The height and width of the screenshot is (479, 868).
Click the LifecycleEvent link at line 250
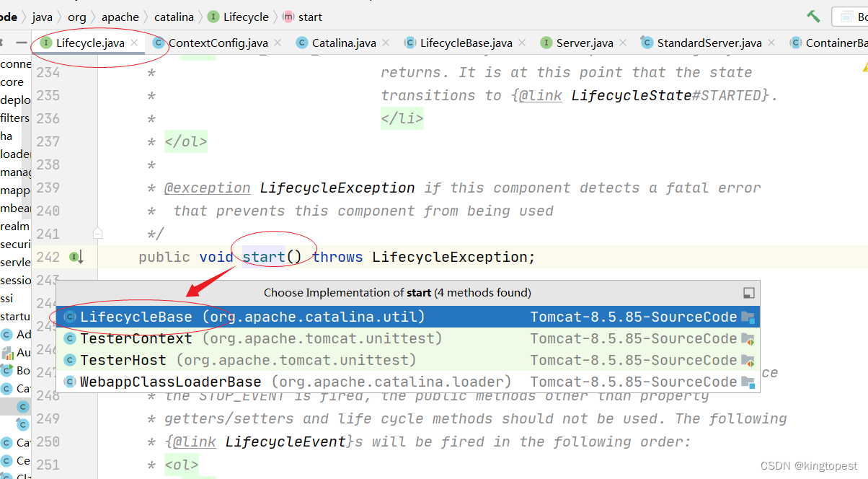point(286,441)
